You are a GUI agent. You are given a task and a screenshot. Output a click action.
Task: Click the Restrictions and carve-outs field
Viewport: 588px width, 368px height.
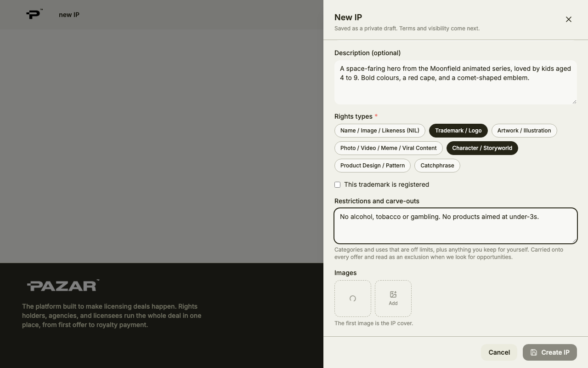click(x=456, y=226)
